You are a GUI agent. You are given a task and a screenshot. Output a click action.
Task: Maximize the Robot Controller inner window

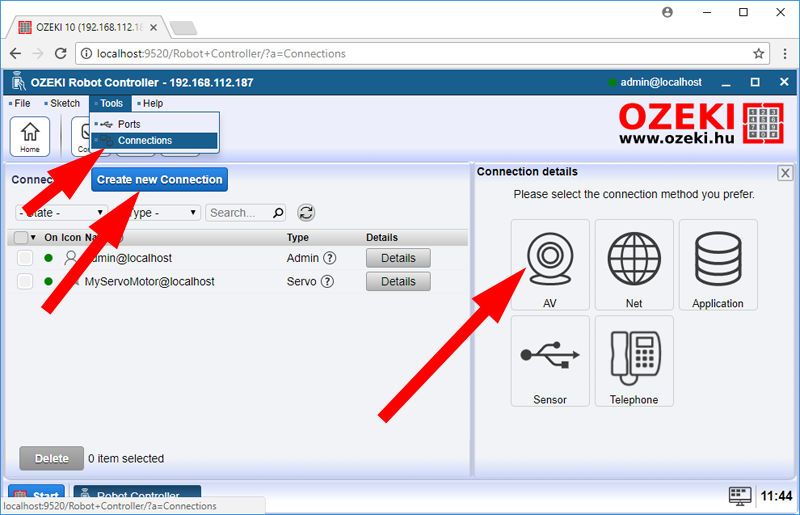click(755, 82)
